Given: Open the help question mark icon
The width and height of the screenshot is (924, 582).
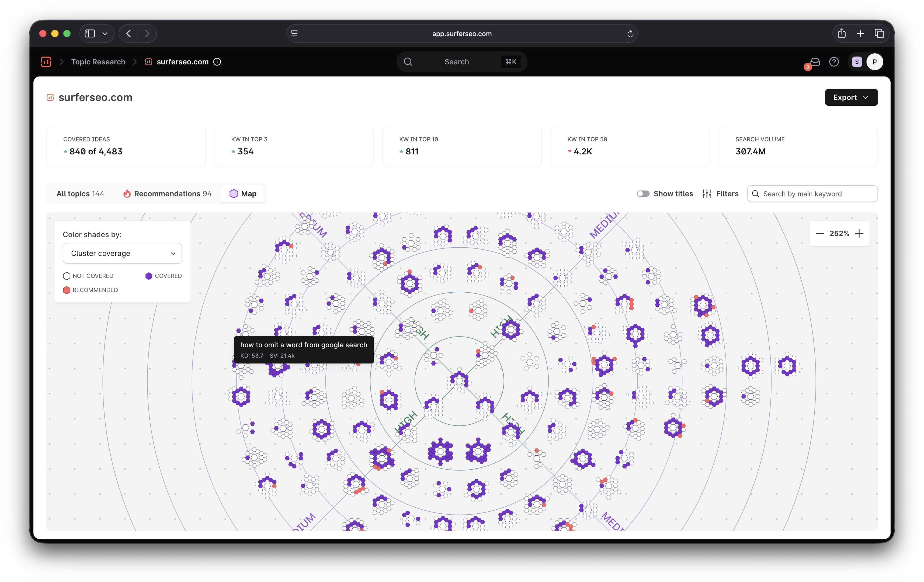Looking at the screenshot, I should click(834, 62).
